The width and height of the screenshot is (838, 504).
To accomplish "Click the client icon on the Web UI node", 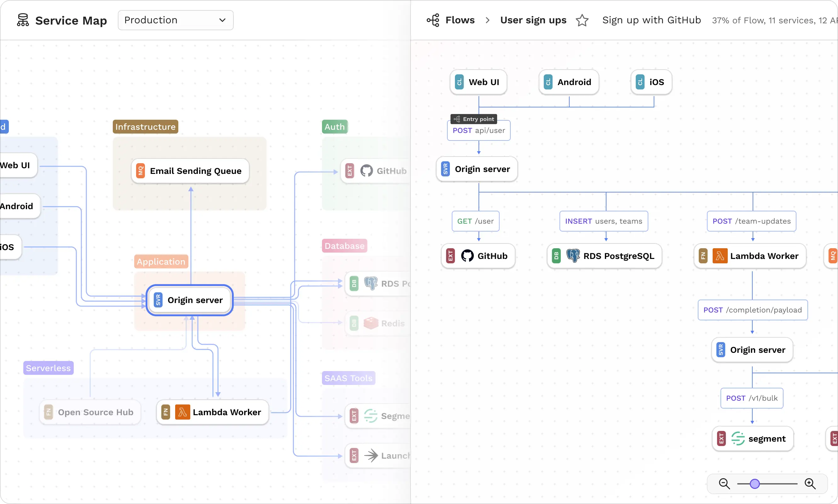I will (458, 82).
